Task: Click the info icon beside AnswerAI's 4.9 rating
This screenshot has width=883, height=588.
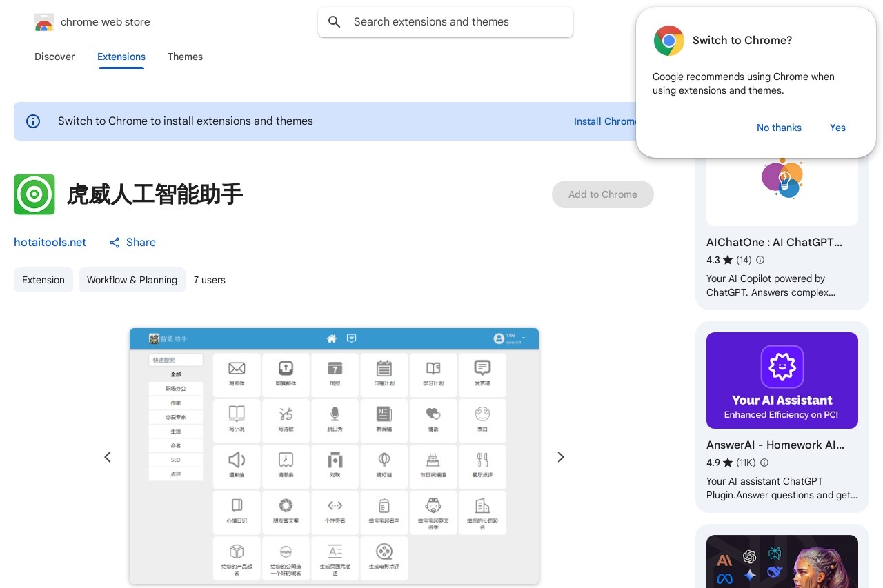Action: pyautogui.click(x=764, y=463)
